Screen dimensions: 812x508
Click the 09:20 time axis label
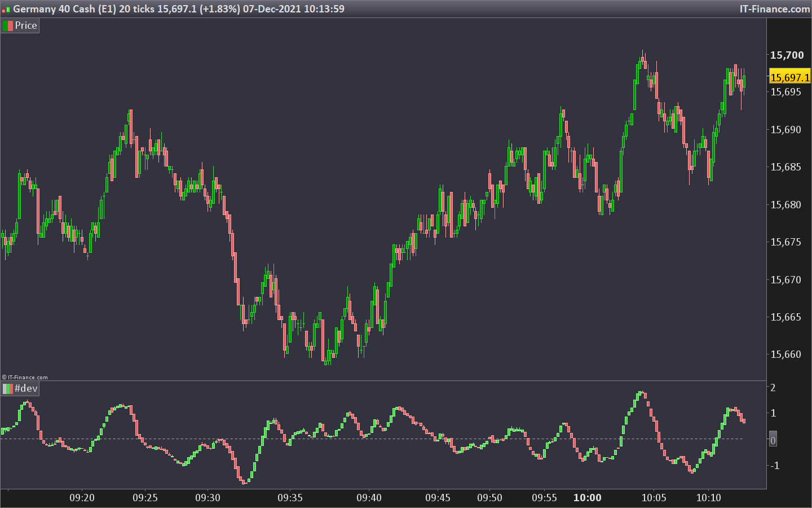click(82, 498)
